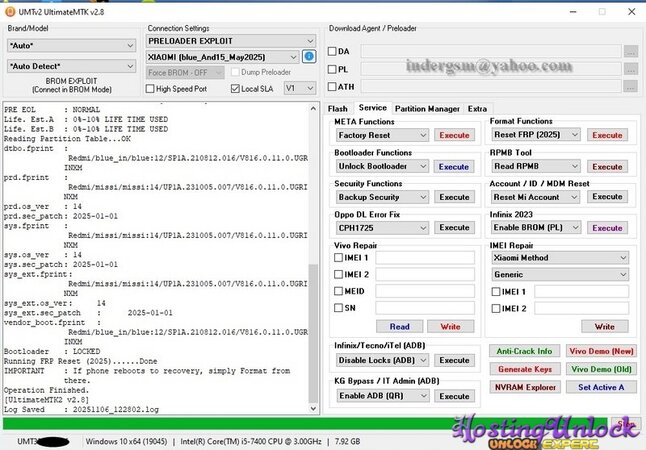Image resolution: width=646 pixels, height=450 pixels.
Task: Open the Partition Manager tab
Action: click(x=427, y=108)
